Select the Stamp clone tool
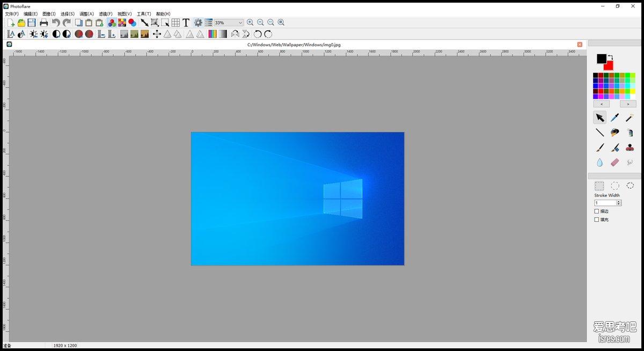The width and height of the screenshot is (644, 351). [x=630, y=148]
